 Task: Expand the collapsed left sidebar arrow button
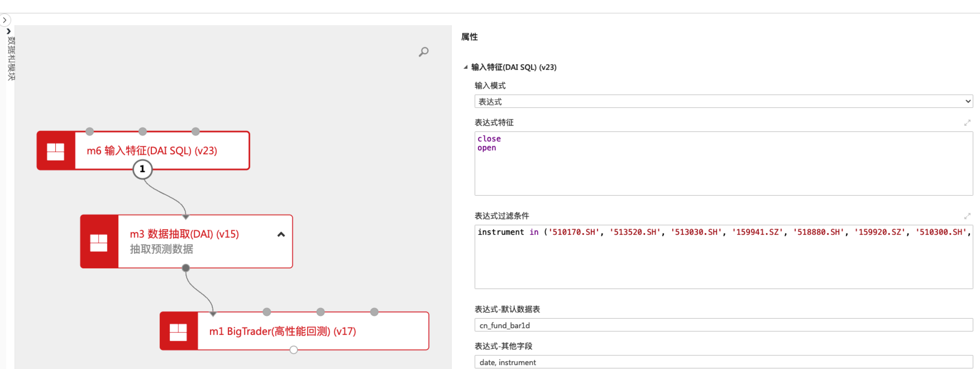pyautogui.click(x=4, y=20)
